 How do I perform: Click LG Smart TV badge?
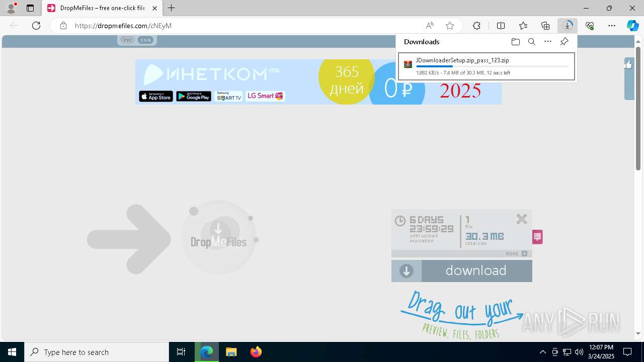point(265,96)
